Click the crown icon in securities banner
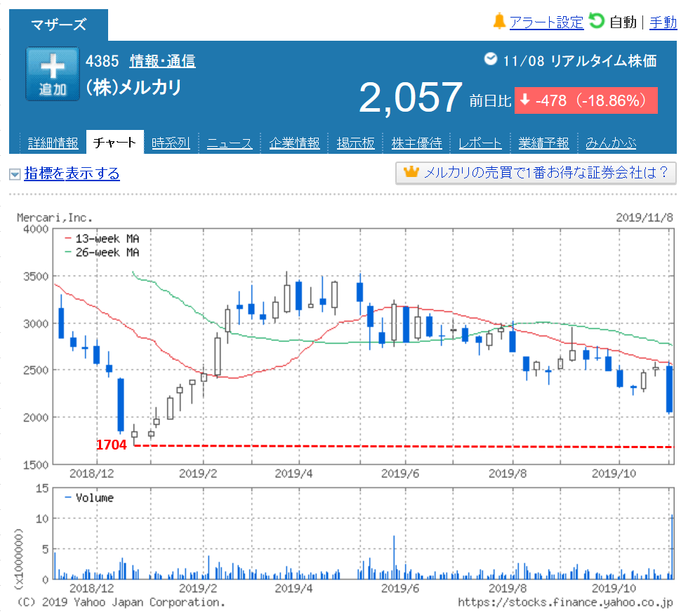This screenshot has width=681, height=616. pyautogui.click(x=411, y=172)
